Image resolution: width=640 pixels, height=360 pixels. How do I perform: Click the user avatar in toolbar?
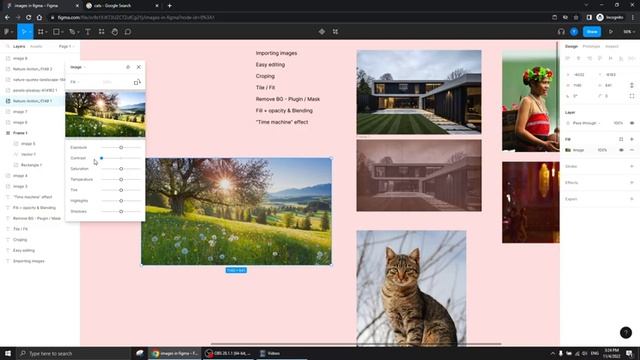click(574, 32)
